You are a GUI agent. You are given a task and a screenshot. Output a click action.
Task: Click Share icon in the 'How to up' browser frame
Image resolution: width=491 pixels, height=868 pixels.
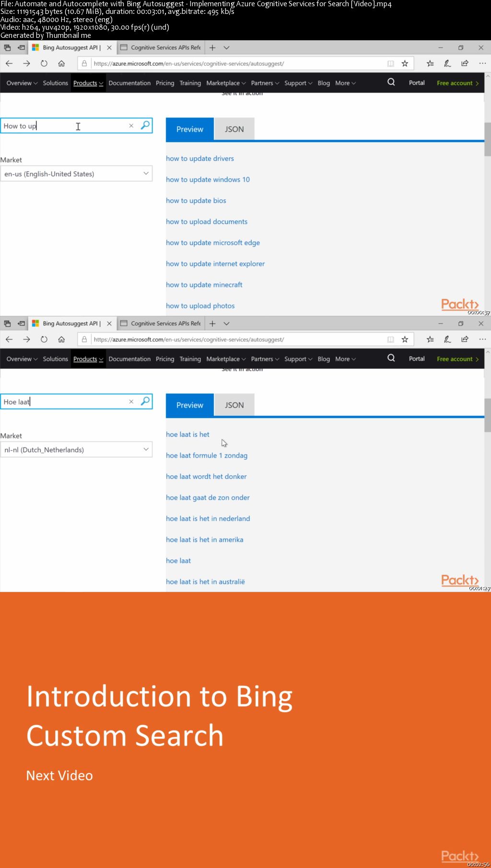coord(465,63)
